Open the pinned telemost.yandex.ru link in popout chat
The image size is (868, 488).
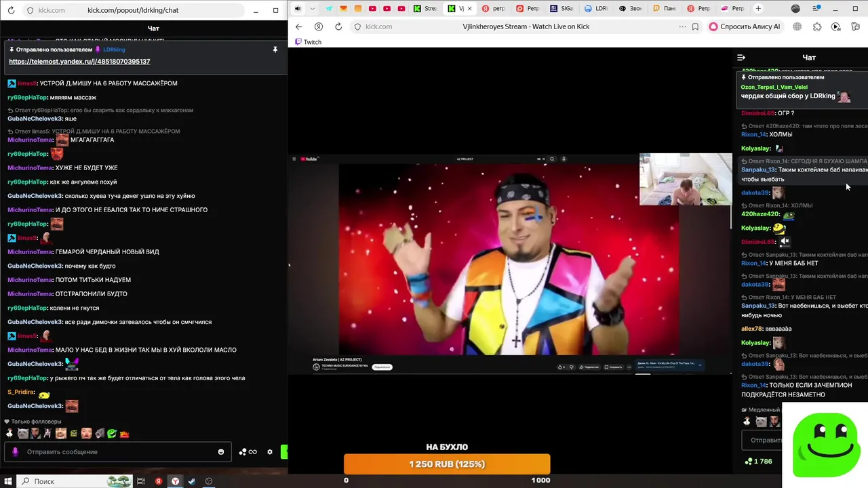(x=79, y=61)
